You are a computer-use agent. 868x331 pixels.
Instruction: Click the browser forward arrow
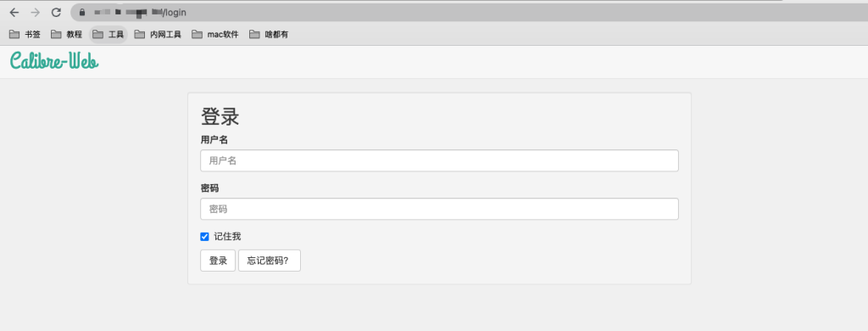coord(35,12)
